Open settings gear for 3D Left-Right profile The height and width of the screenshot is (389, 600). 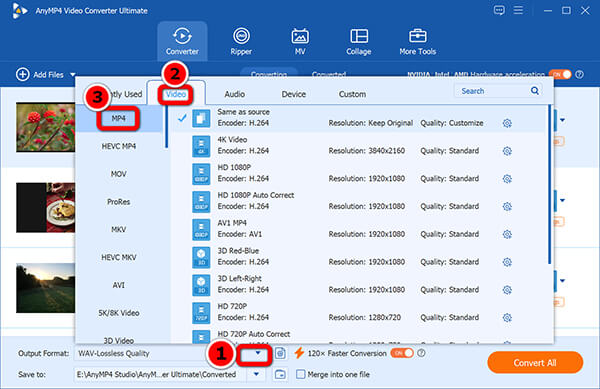coord(507,290)
